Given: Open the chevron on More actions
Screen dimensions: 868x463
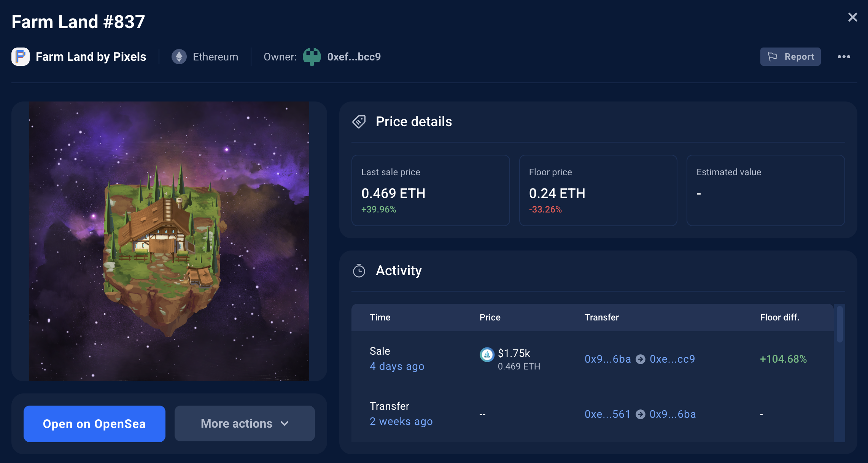Looking at the screenshot, I should click(285, 423).
